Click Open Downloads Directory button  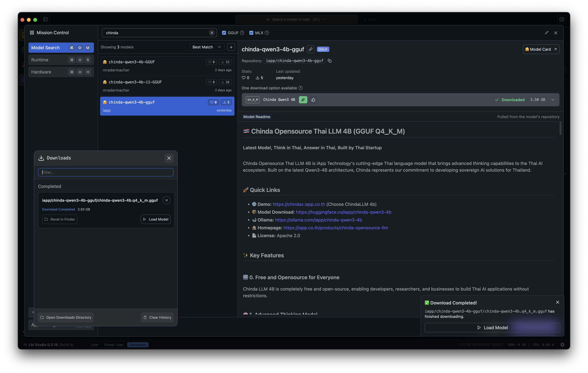[66, 317]
